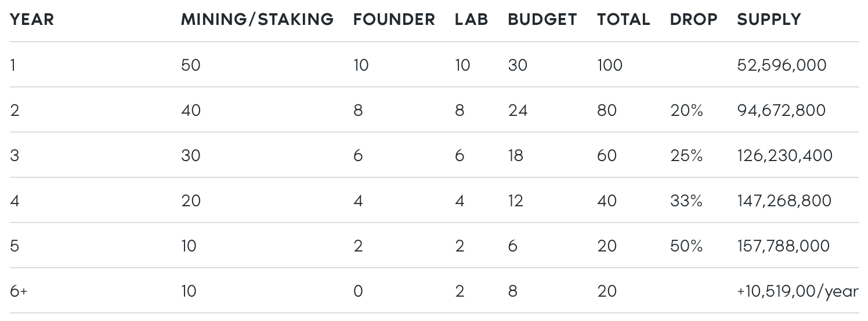Click the 50% drop cell
This screenshot has width=868, height=321.
tap(686, 246)
